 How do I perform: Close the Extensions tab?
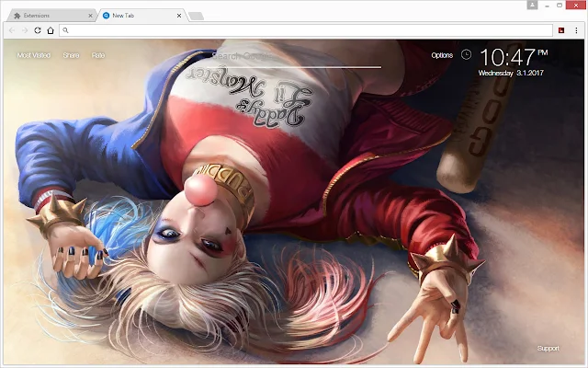click(90, 16)
